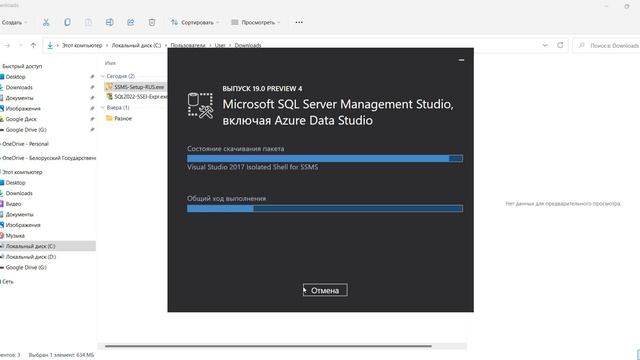Click pin icon next to Google Drive (G:)
Viewport: 640px width, 360px height.
click(x=92, y=130)
